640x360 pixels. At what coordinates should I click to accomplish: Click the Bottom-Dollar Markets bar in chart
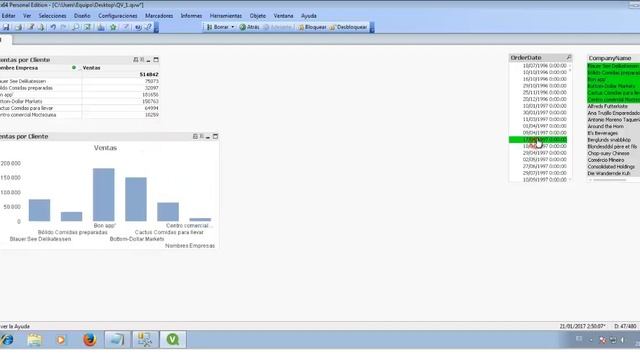(136, 199)
